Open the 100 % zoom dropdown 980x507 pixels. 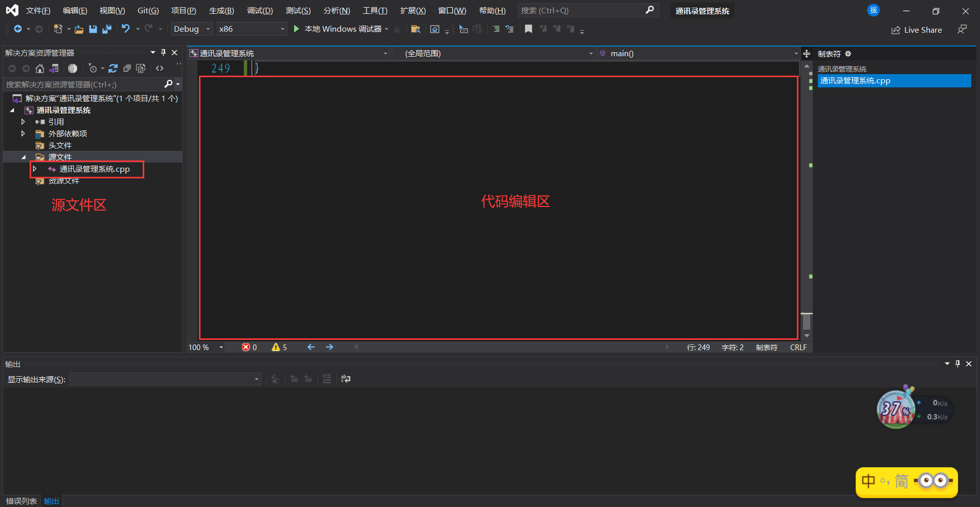coord(206,348)
